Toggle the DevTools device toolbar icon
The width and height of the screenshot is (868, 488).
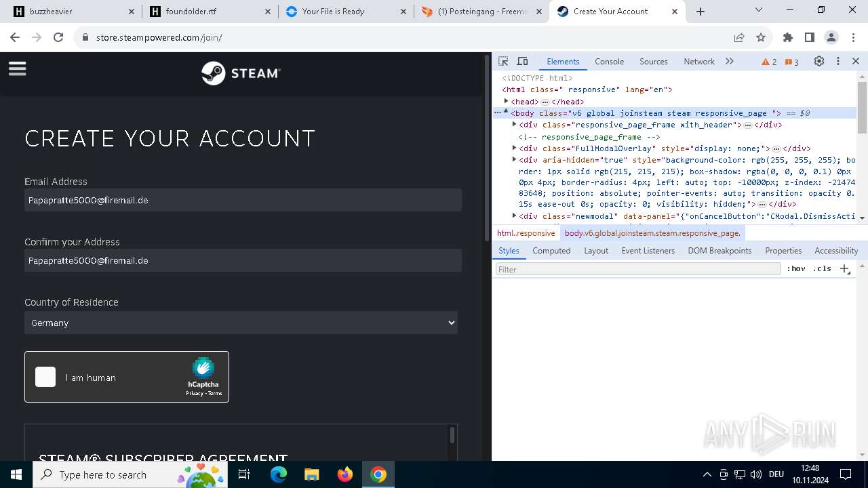(522, 61)
